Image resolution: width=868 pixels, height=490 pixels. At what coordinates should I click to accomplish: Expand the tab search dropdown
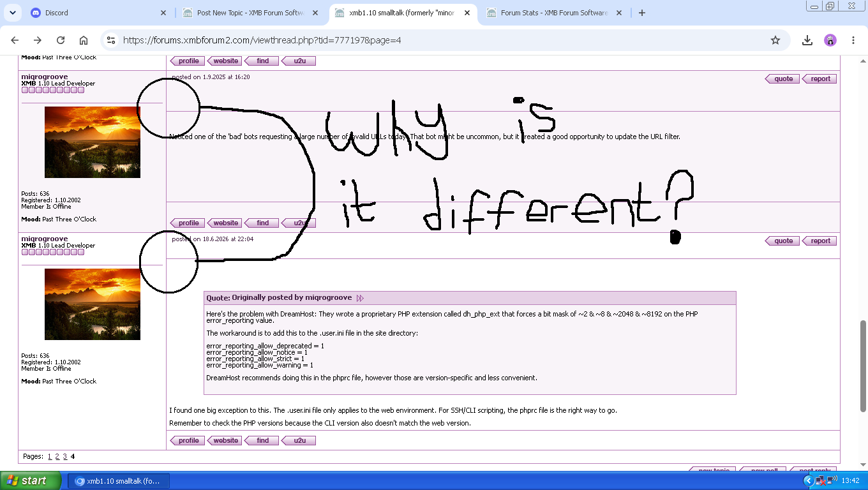(x=13, y=13)
